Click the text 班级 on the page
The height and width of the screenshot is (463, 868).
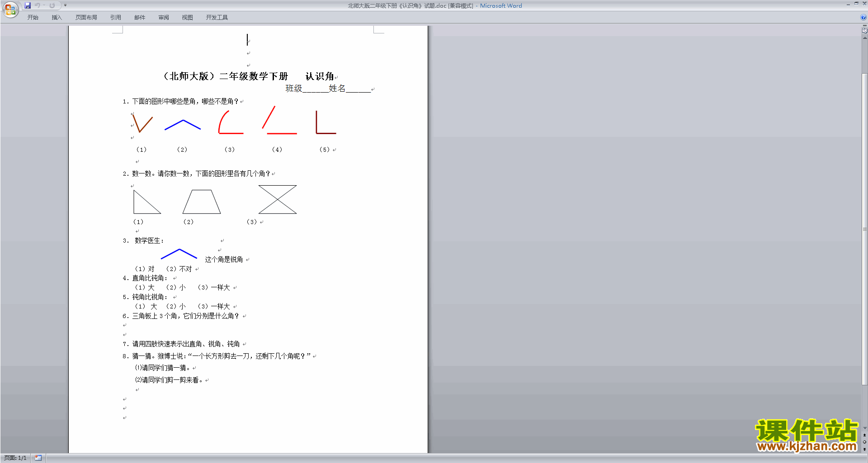coord(293,89)
